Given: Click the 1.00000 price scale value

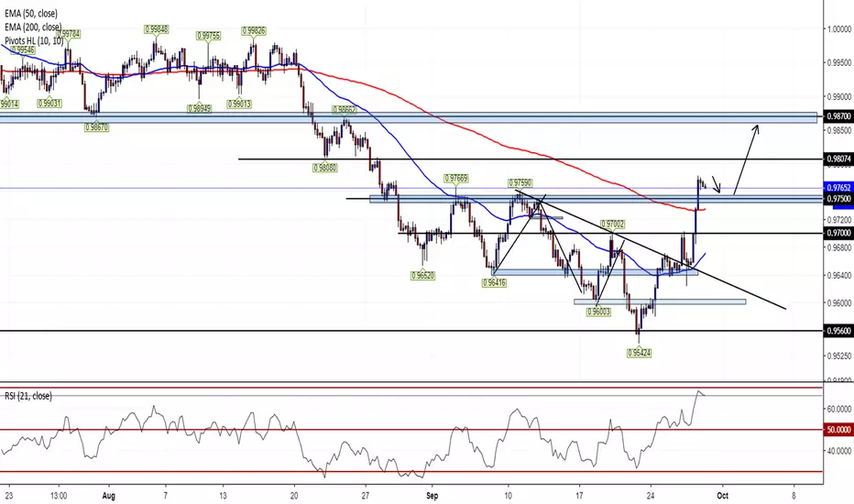Looking at the screenshot, I should [x=839, y=29].
